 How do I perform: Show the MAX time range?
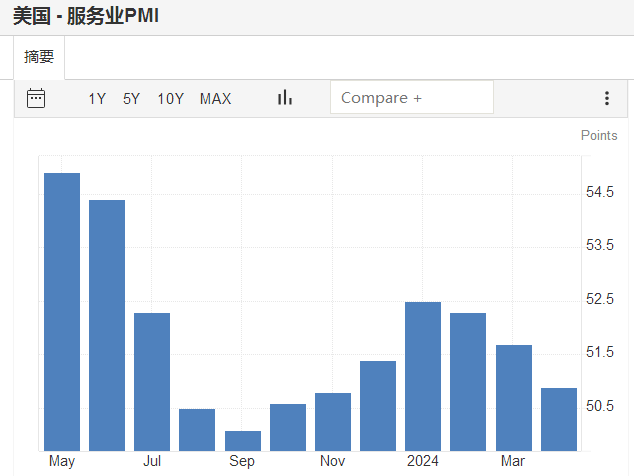[215, 98]
